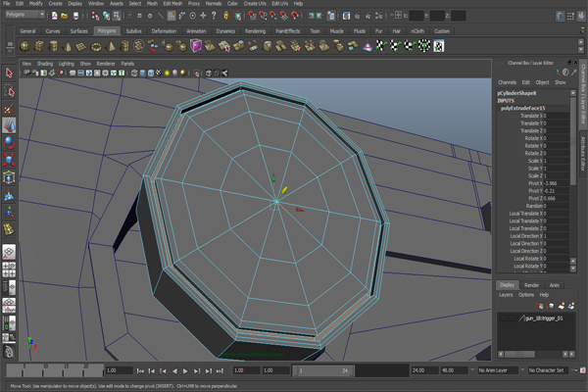The width and height of the screenshot is (588, 392).
Task: Toggle layer type box of gun_18:trigger_01
Action: (x=513, y=318)
